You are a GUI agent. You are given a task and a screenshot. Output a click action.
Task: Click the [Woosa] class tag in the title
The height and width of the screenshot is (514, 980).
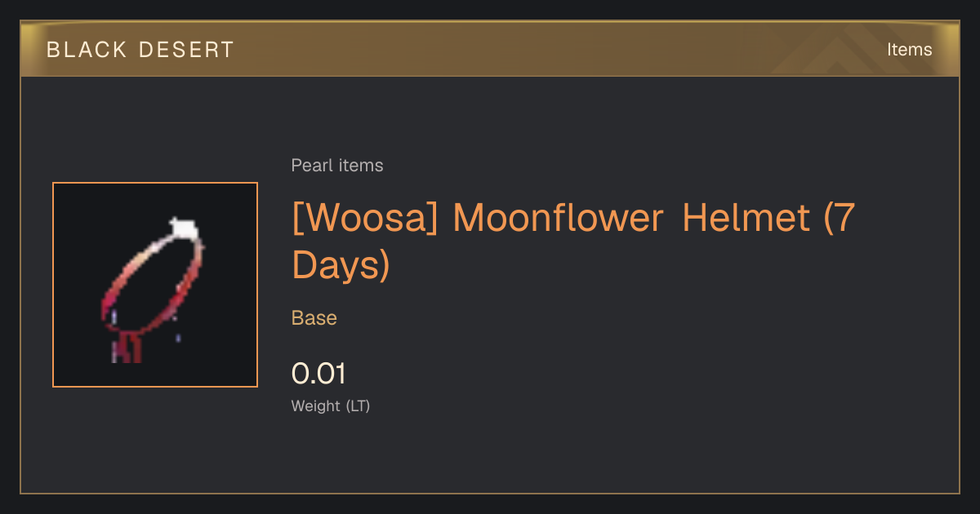coord(365,218)
